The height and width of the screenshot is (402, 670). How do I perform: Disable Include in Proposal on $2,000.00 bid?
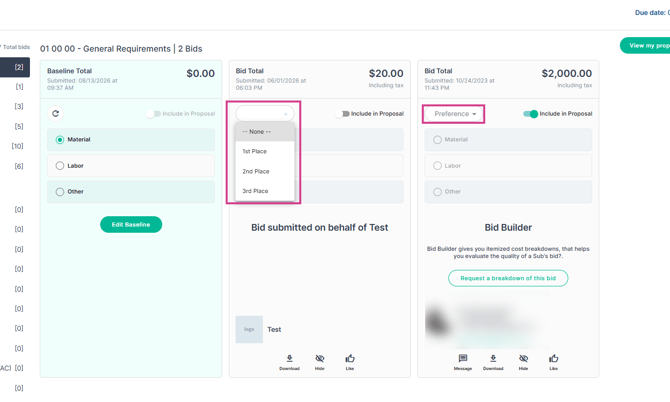tap(531, 114)
